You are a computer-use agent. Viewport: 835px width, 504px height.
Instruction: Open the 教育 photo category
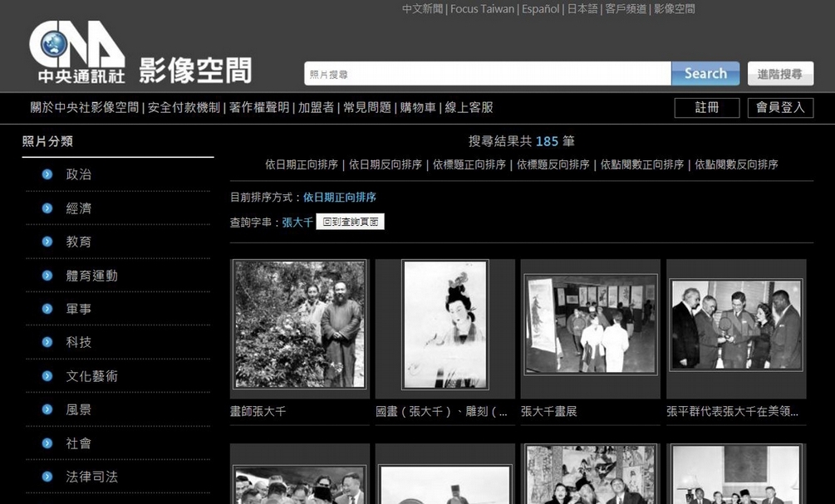[x=78, y=242]
